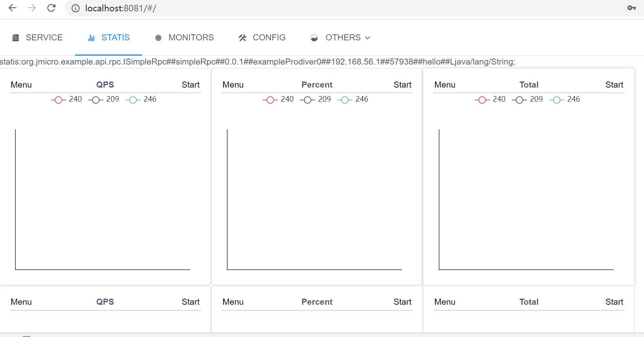Open the OTHERS menu
644x337 pixels.
coord(341,38)
